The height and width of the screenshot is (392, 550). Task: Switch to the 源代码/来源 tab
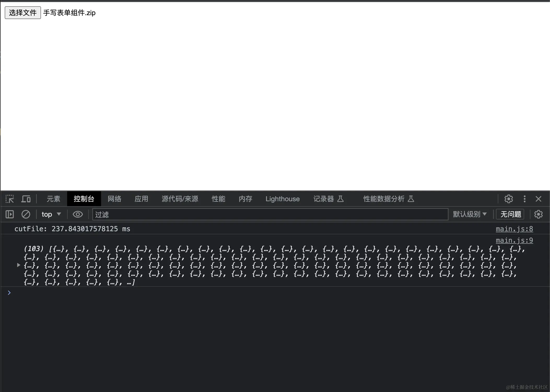(179, 199)
